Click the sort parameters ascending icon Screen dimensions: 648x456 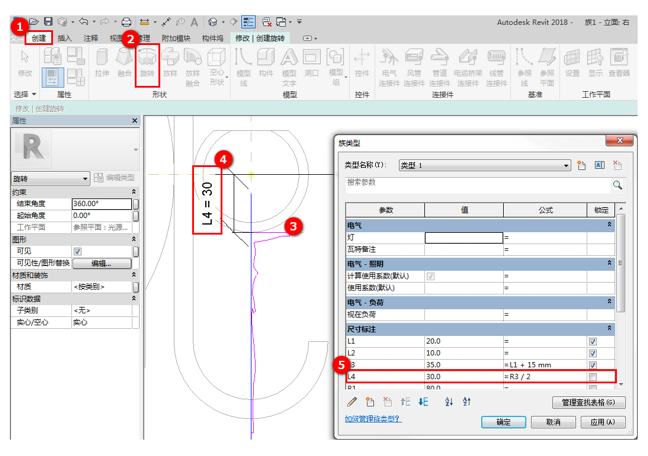tap(449, 401)
